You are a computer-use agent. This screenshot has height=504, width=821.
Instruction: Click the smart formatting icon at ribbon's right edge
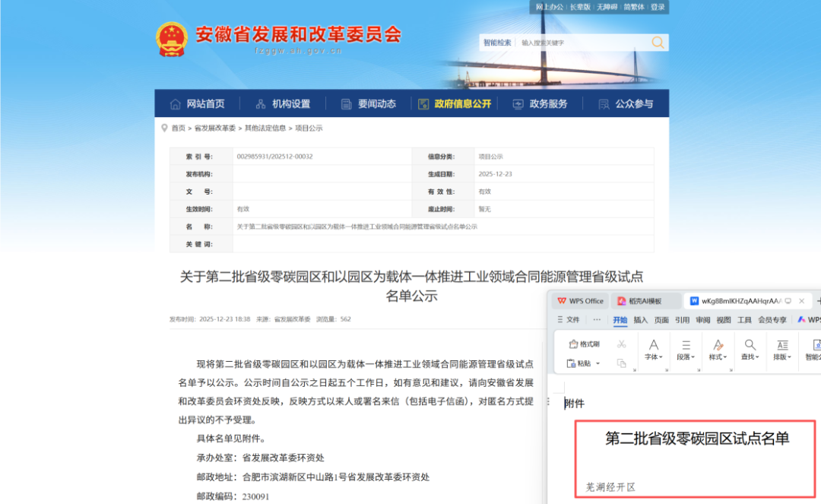817,344
